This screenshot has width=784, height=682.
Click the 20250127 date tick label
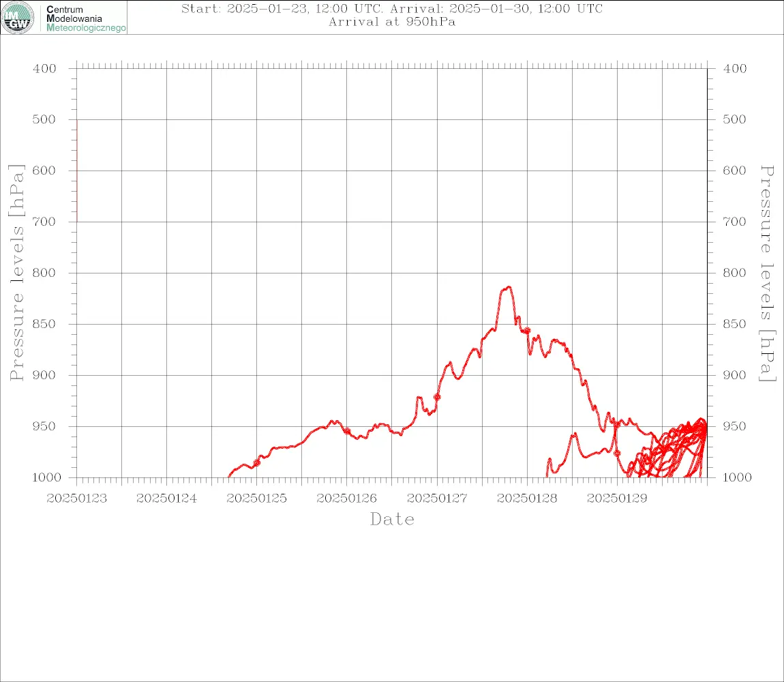(x=437, y=499)
